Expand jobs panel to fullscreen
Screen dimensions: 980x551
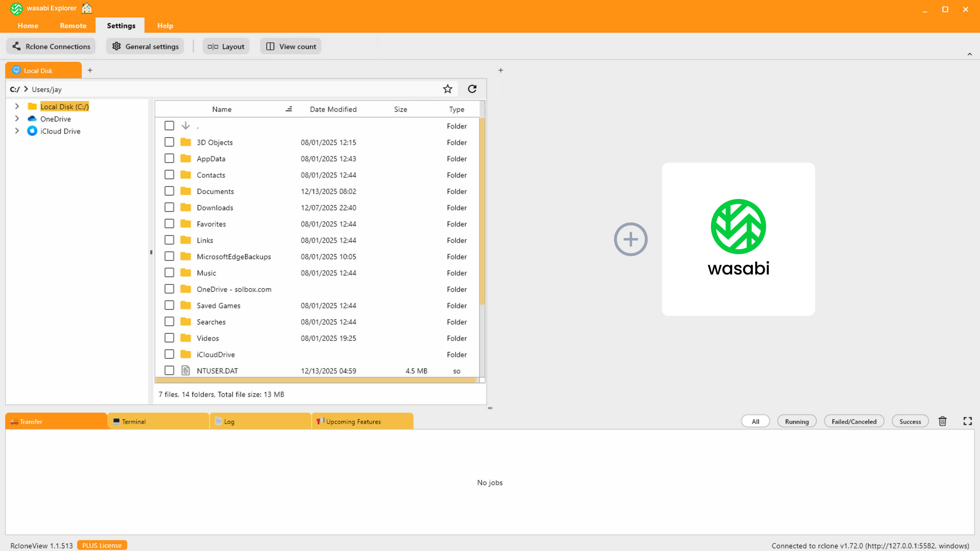click(967, 421)
